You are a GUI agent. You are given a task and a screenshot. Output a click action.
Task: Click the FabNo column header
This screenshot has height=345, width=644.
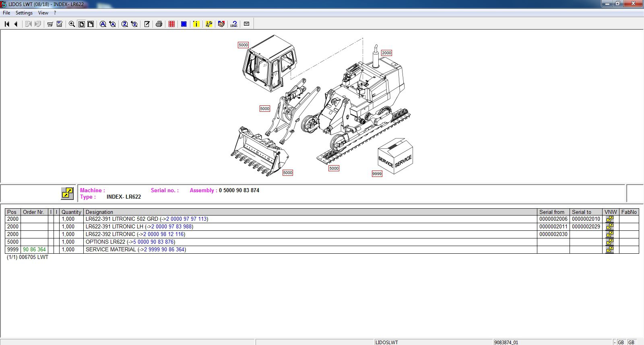pos(629,212)
